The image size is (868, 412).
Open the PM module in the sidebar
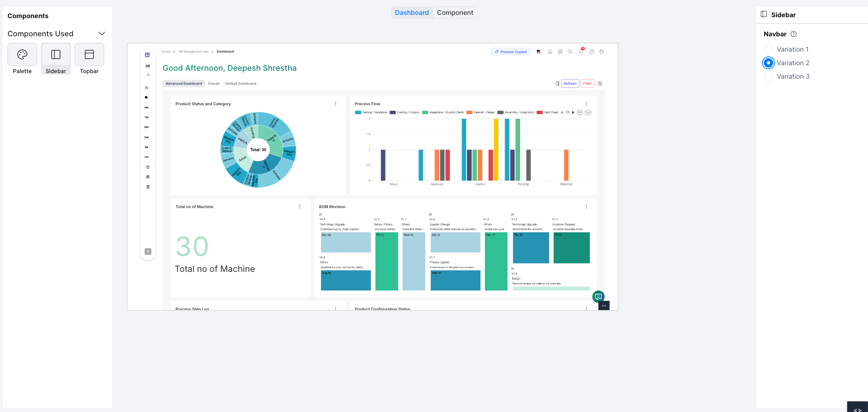(147, 108)
